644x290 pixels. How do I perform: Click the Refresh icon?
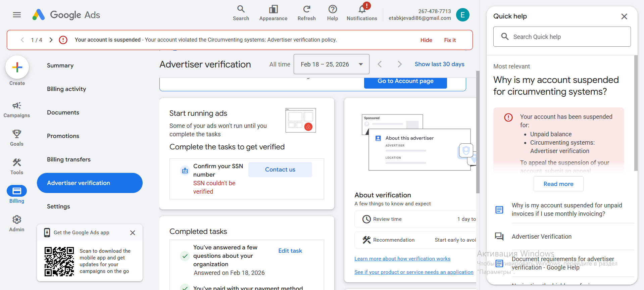306,13
